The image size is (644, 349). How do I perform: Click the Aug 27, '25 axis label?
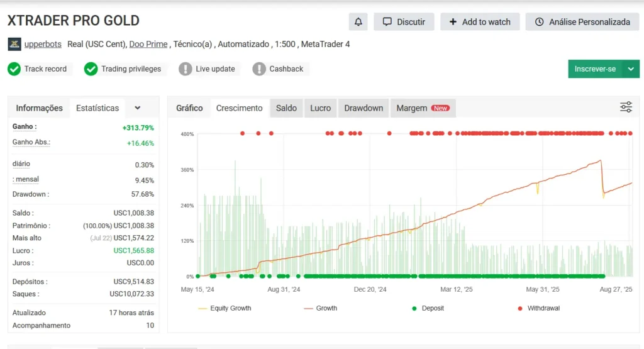tap(616, 289)
